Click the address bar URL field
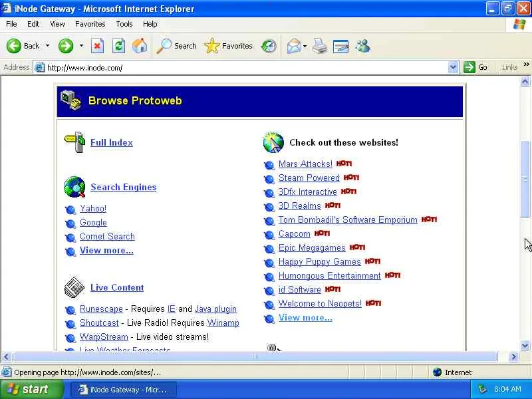Viewport: 532px width, 399px height. click(246, 68)
